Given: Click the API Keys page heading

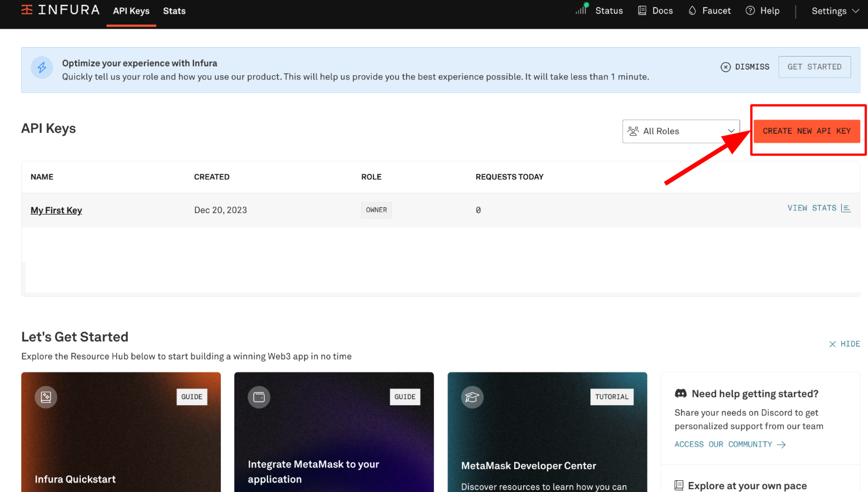Looking at the screenshot, I should click(49, 128).
